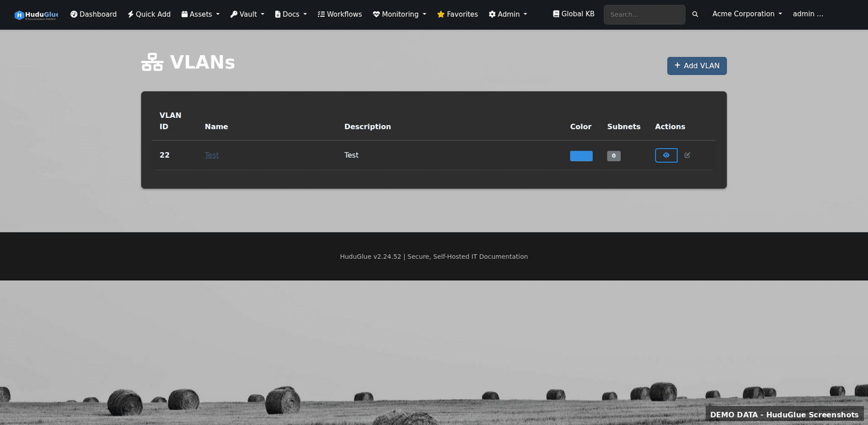Click the VLAN ID column header

pyautogui.click(x=170, y=121)
